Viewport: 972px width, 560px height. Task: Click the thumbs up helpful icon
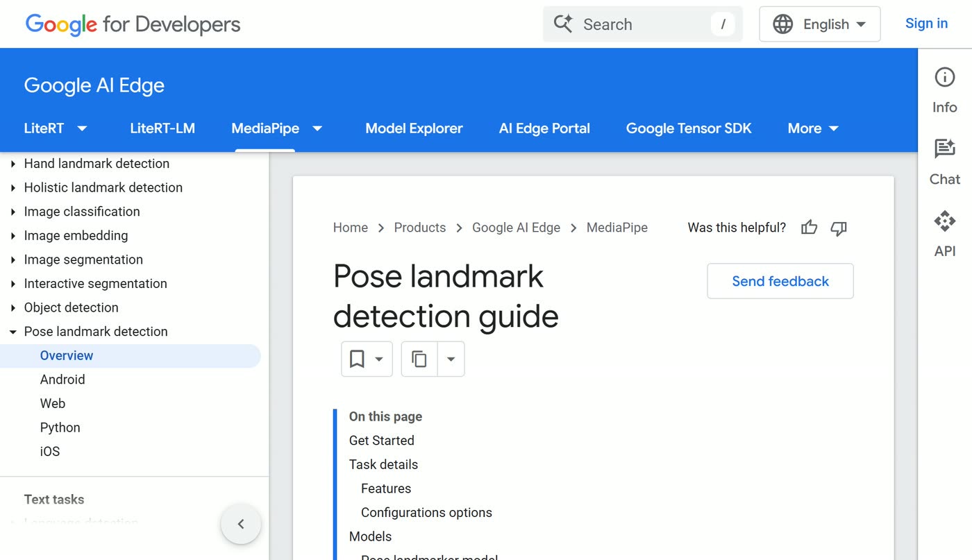click(x=809, y=228)
